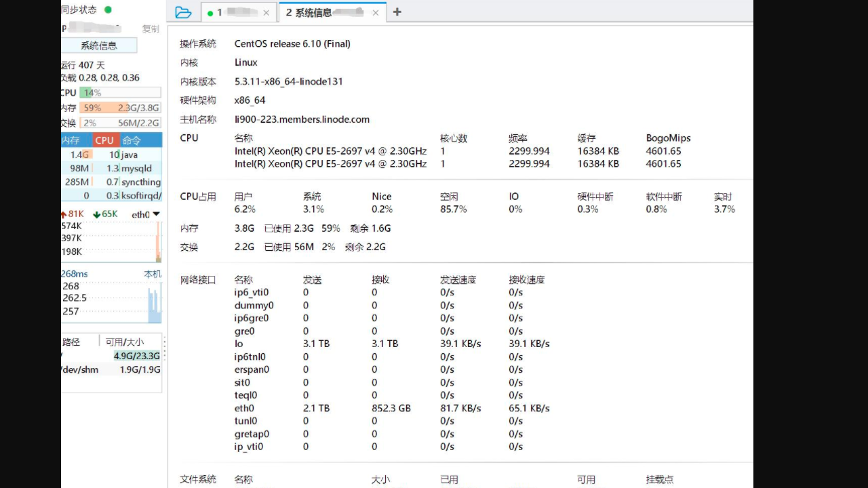Click the plus icon to open new tab
The height and width of the screenshot is (488, 868).
397,12
